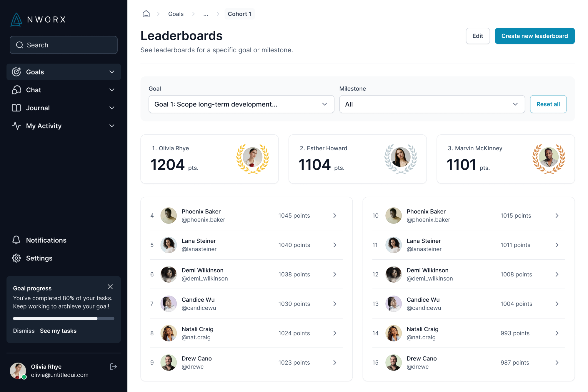The image size is (588, 392).
Task: Expand the Chat section chevron
Action: point(112,90)
